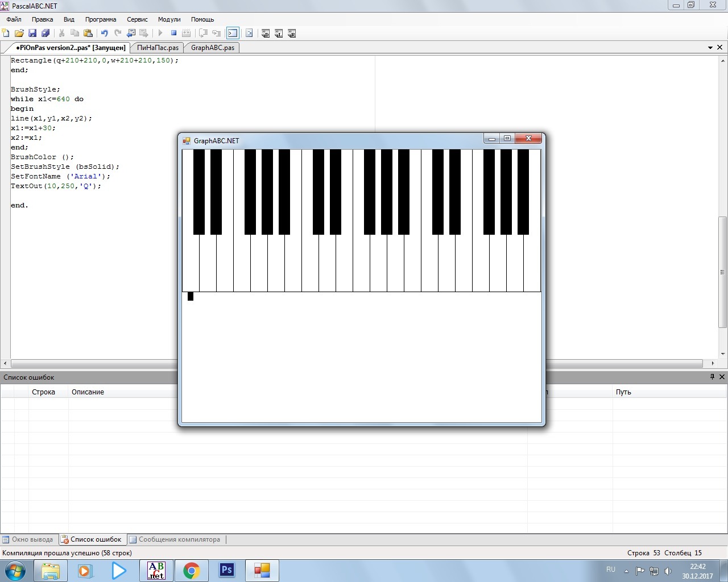The height and width of the screenshot is (582, 728).
Task: Click the Описание column header
Action: coord(88,392)
